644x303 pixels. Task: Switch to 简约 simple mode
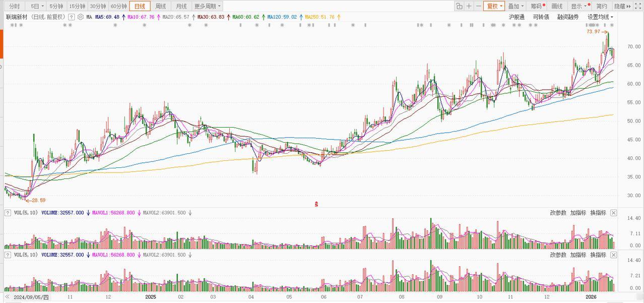[602, 6]
